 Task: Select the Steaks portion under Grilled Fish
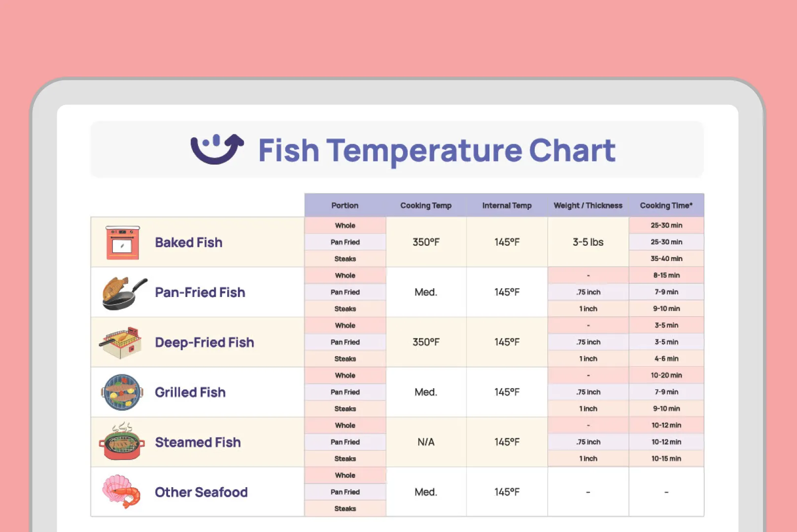pos(345,408)
